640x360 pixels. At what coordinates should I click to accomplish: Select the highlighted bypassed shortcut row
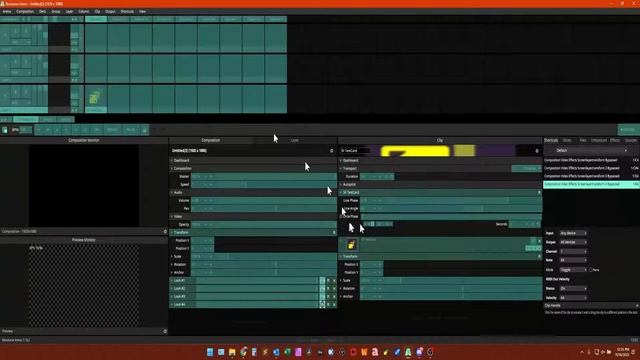coord(591,184)
